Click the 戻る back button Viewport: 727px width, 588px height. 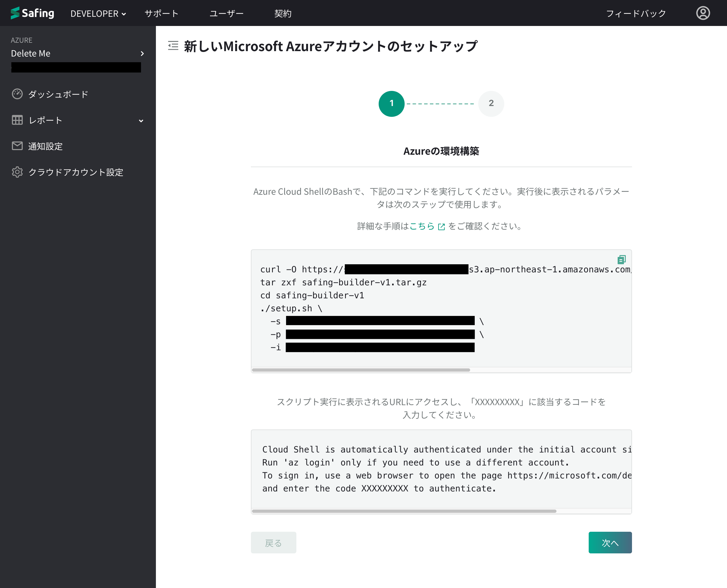coord(274,543)
